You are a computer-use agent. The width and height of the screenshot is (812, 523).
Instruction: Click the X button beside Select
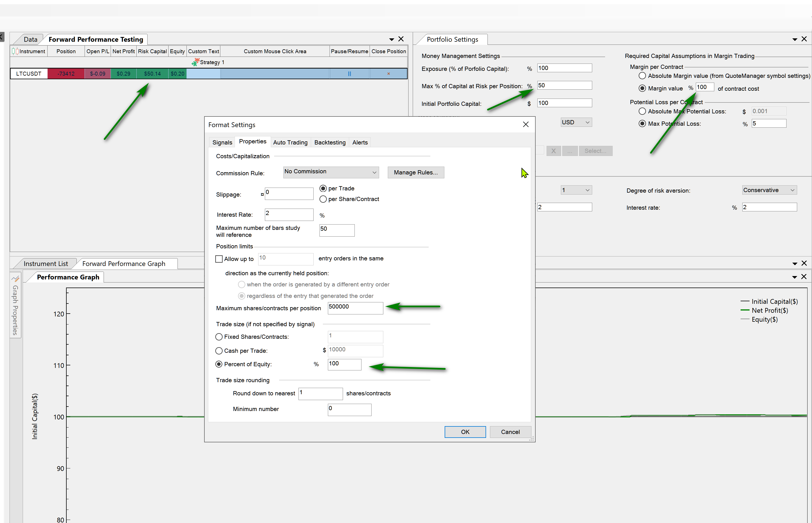click(553, 151)
